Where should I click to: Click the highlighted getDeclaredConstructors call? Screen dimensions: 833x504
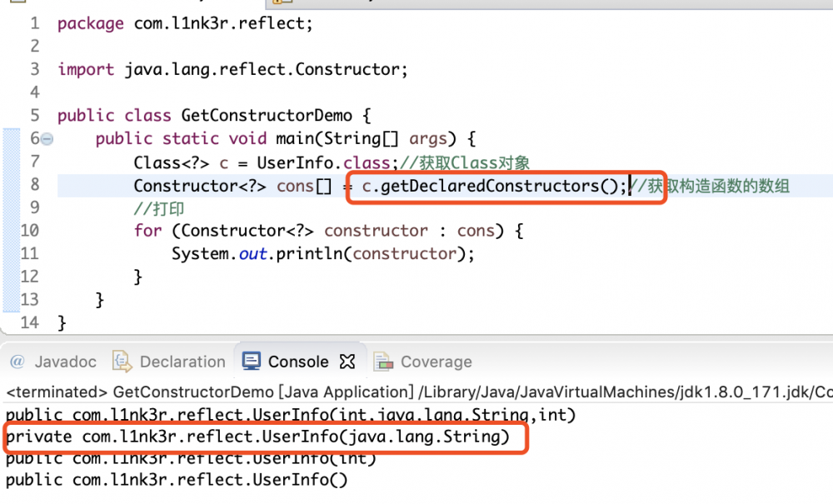click(x=491, y=186)
